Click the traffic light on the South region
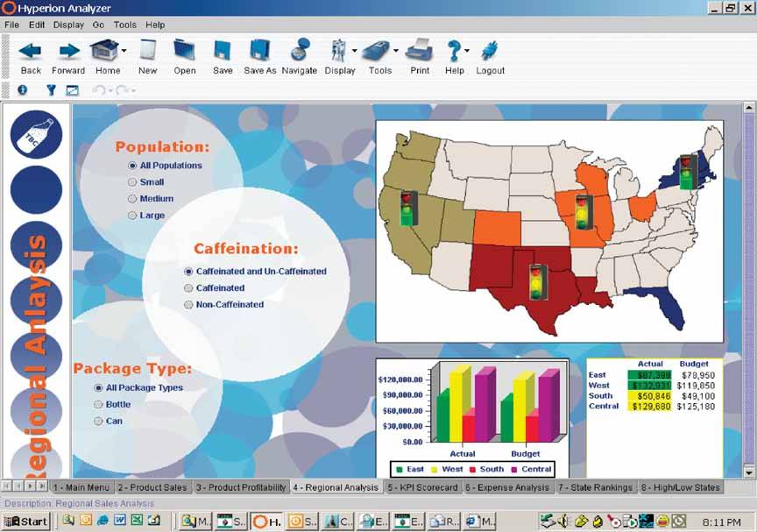The height and width of the screenshot is (532, 757). tap(538, 282)
